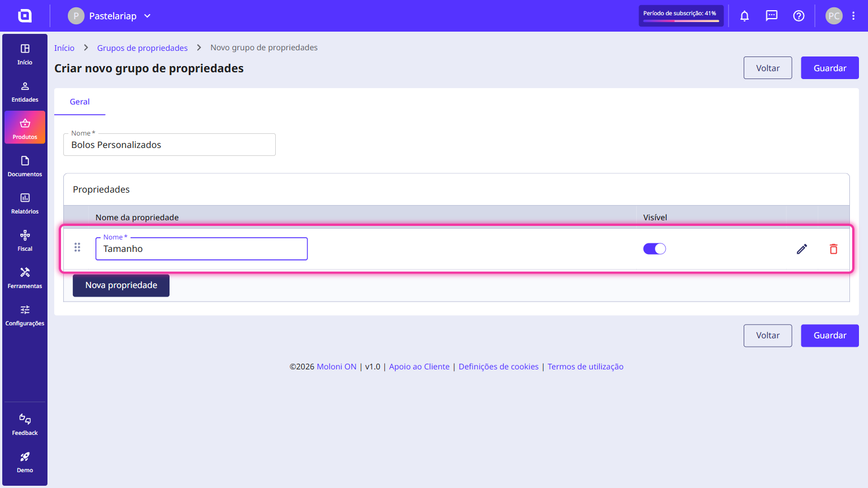Open Termos de utilização footer link

[x=585, y=367]
